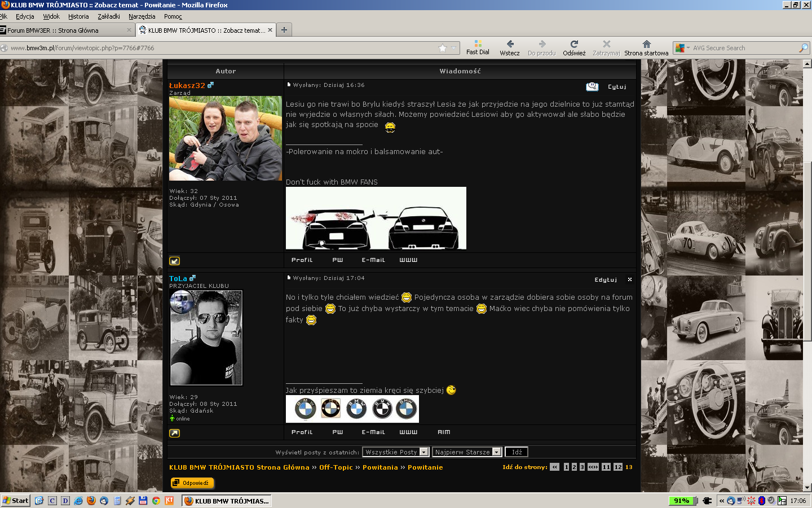Open the Strona startowa home button
The height and width of the screenshot is (508, 812).
pyautogui.click(x=646, y=47)
